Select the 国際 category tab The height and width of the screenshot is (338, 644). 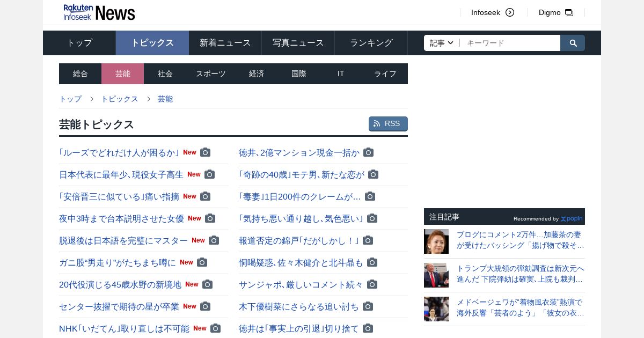pos(299,74)
